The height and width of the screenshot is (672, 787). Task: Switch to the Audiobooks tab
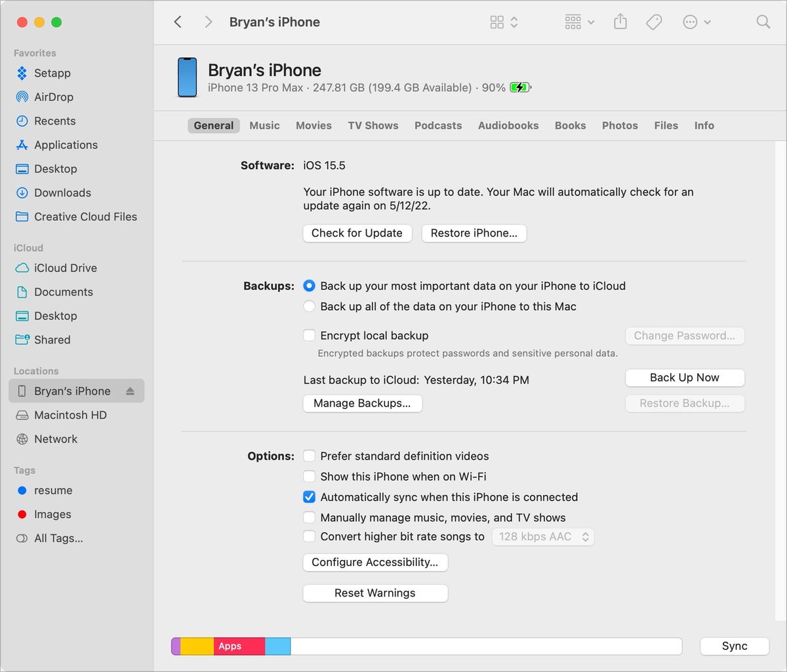508,125
